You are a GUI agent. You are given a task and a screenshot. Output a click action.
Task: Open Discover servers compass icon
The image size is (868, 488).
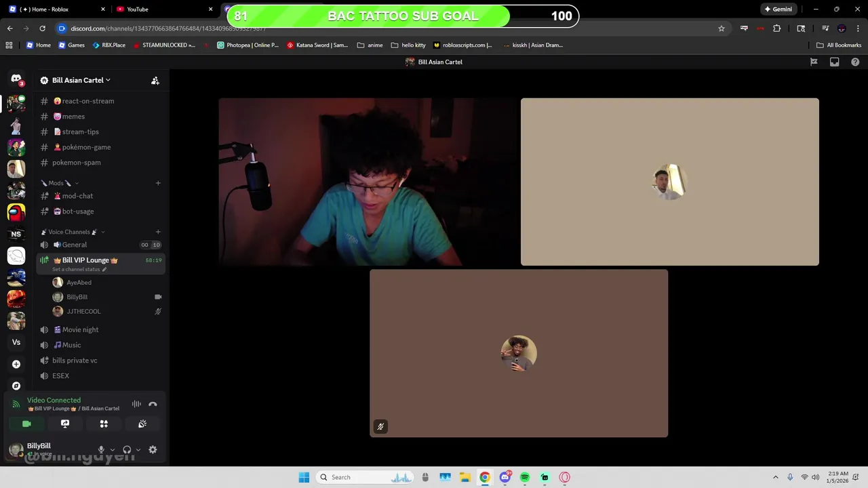[x=16, y=386]
